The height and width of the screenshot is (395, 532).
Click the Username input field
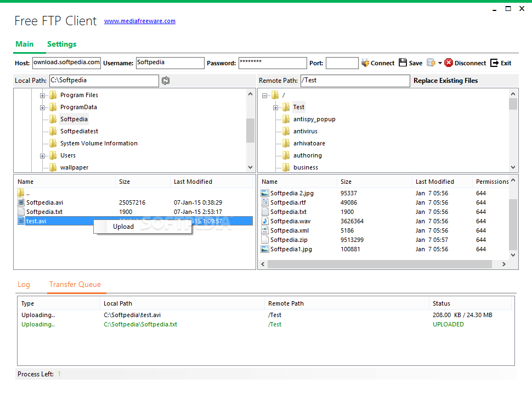click(x=171, y=63)
